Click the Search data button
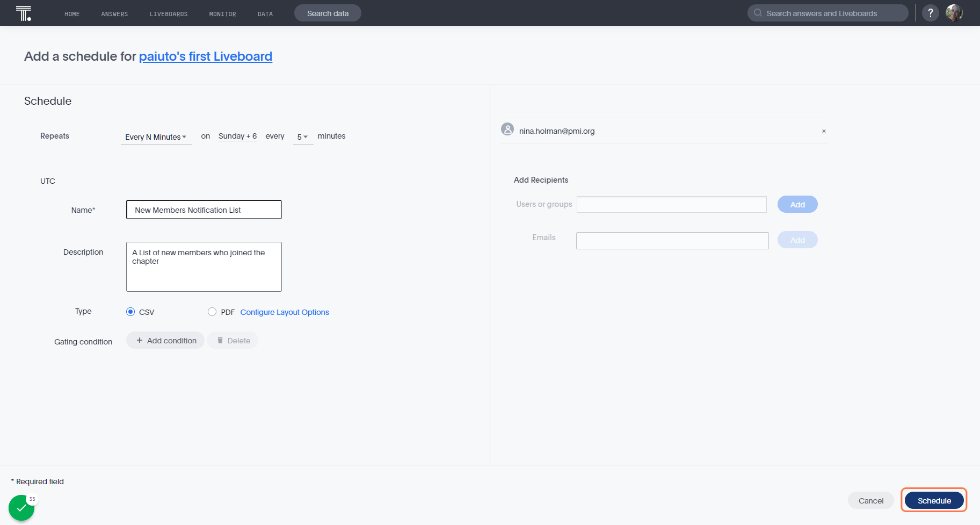The image size is (980, 525). (328, 13)
